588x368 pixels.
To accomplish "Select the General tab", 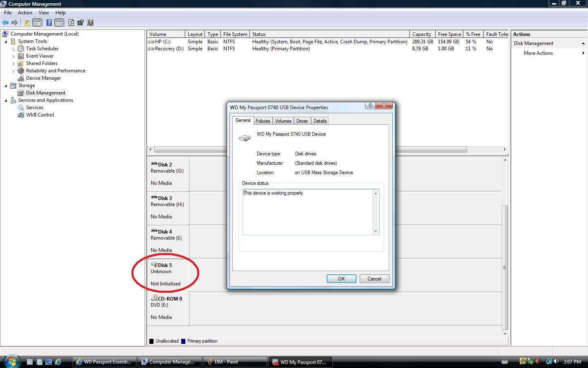I will 243,120.
